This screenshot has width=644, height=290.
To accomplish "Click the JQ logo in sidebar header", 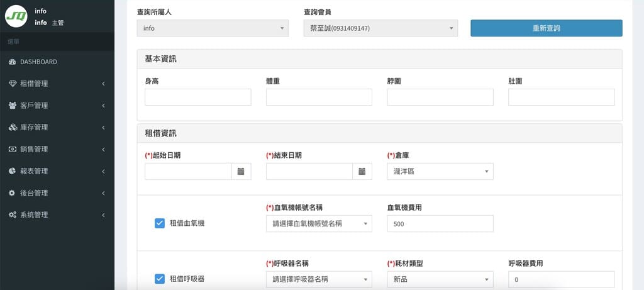I will click(16, 16).
